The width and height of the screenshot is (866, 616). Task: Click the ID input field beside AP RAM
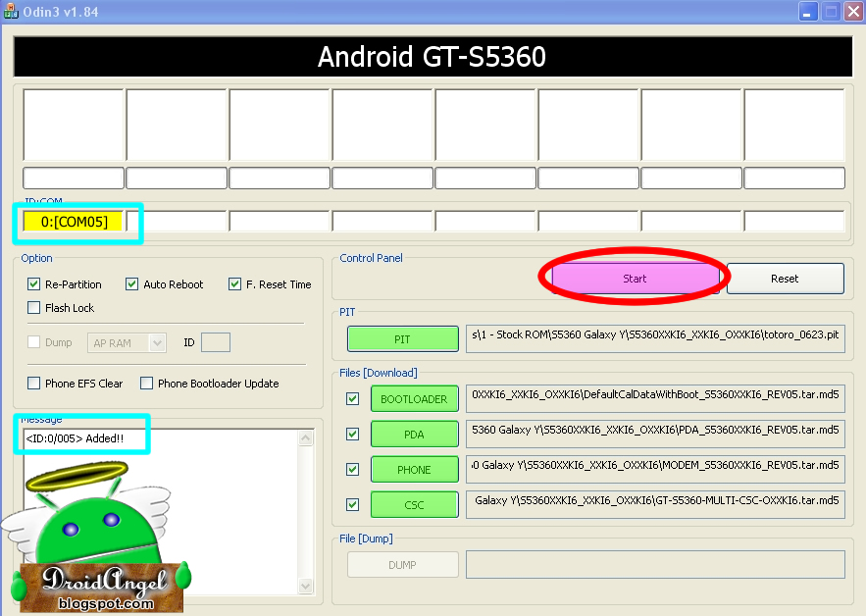pyautogui.click(x=216, y=342)
